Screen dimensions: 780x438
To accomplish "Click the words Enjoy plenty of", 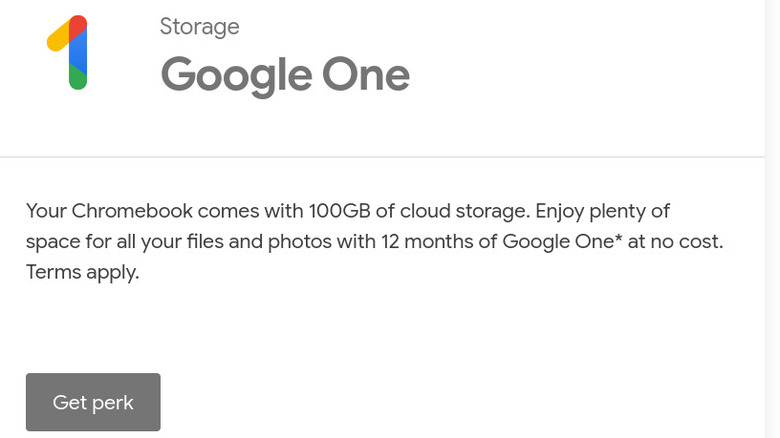I will (x=602, y=211).
